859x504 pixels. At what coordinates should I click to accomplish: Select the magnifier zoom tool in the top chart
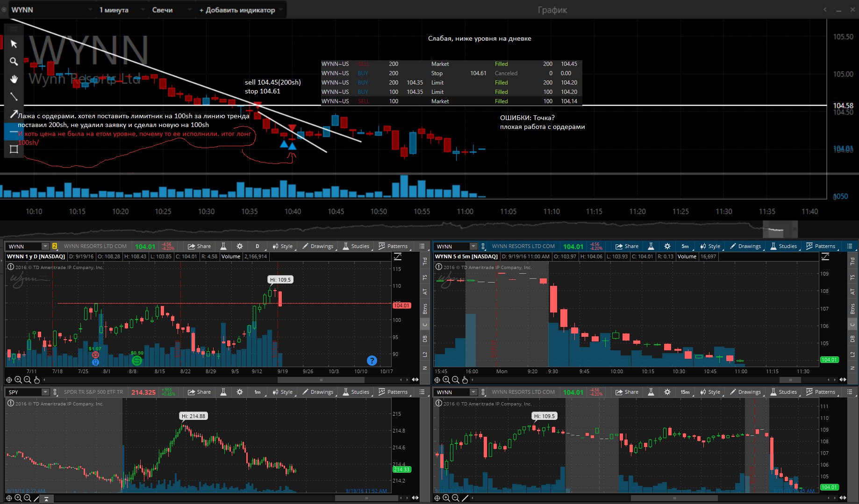(x=14, y=61)
